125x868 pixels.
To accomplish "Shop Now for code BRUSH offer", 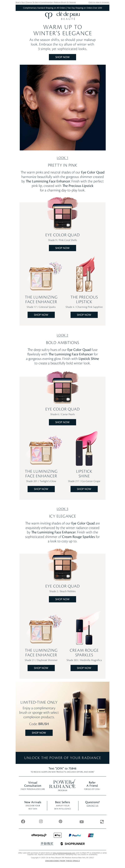I will click(x=39, y=733).
